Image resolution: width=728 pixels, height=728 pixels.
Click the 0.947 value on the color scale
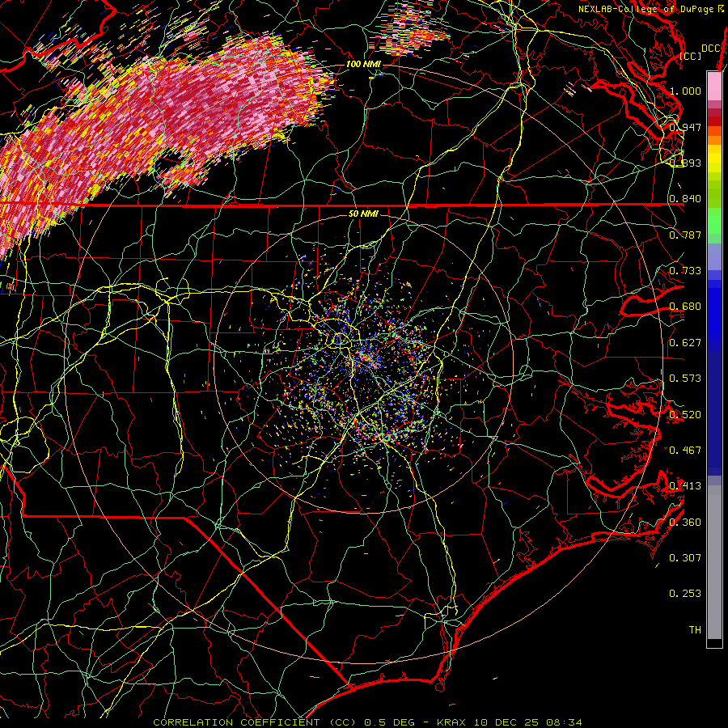(685, 127)
